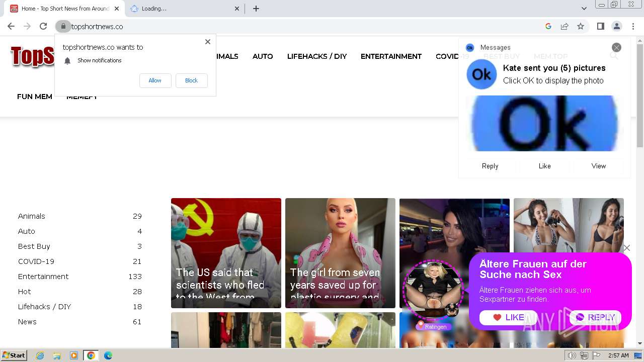Expand the tab search dropdown arrow
This screenshot has height=362, width=644.
point(584,9)
